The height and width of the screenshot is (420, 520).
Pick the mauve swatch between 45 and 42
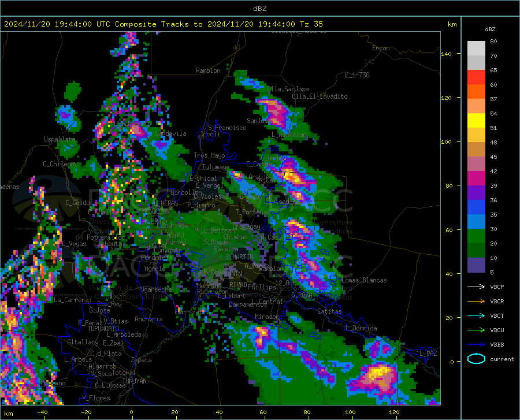(x=476, y=164)
